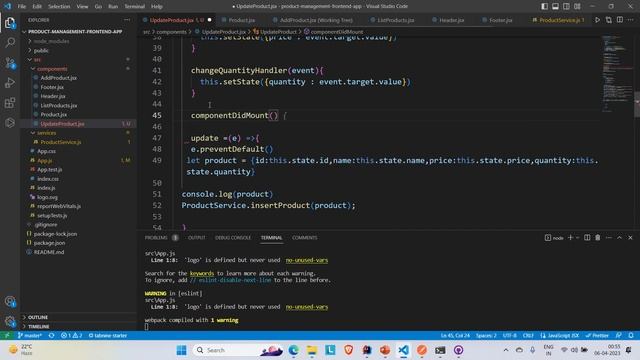Click the keywords link in terminal

[x=202, y=273]
